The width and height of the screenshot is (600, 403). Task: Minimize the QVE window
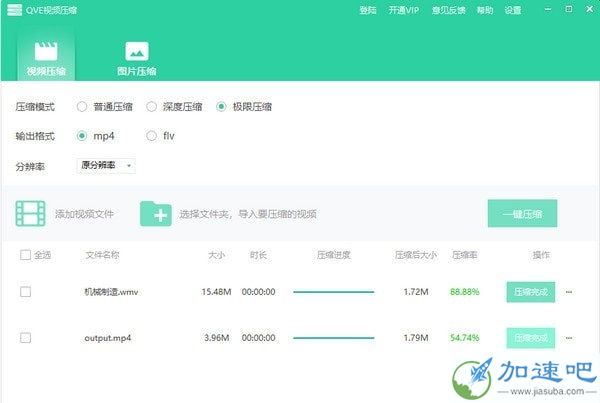548,9
